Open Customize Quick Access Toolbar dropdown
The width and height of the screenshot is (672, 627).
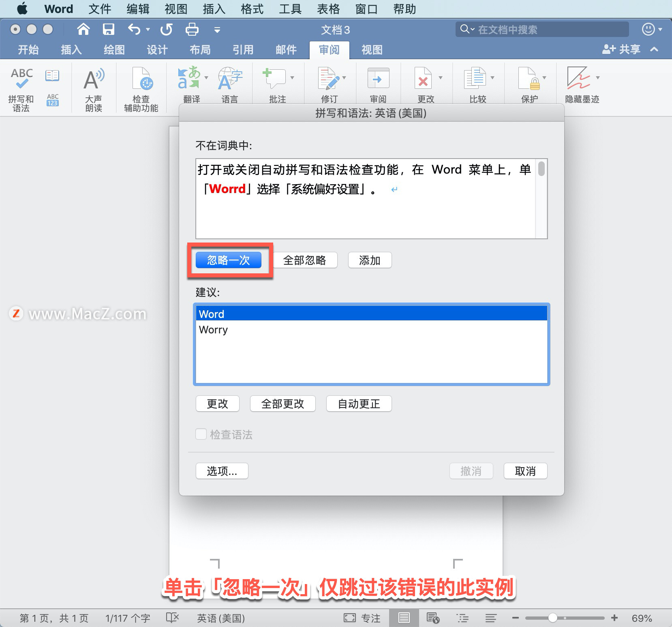[217, 30]
